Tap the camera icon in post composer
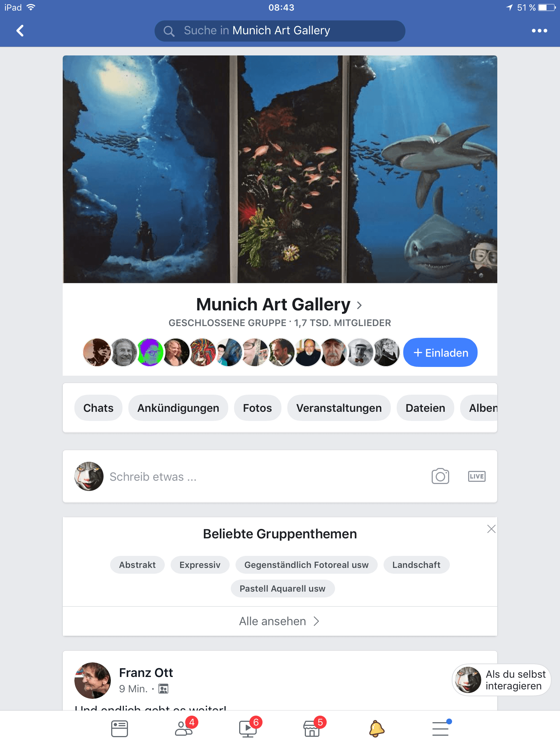The image size is (560, 747). pos(440,476)
